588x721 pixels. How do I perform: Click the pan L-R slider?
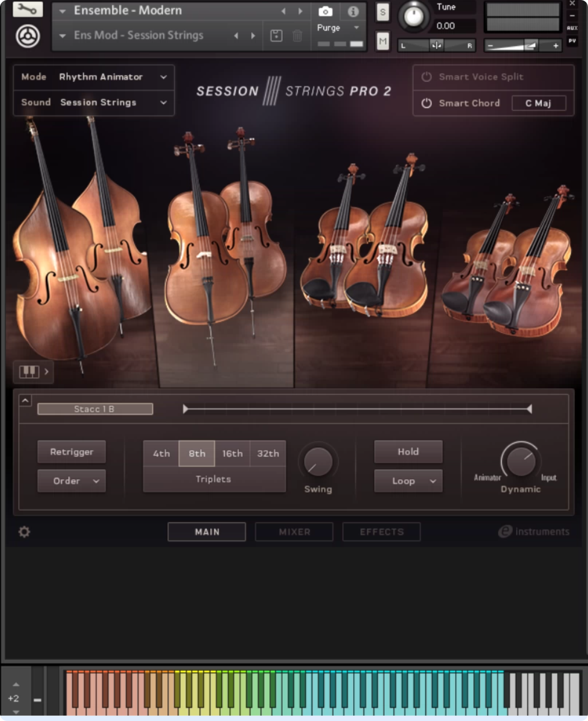point(436,45)
